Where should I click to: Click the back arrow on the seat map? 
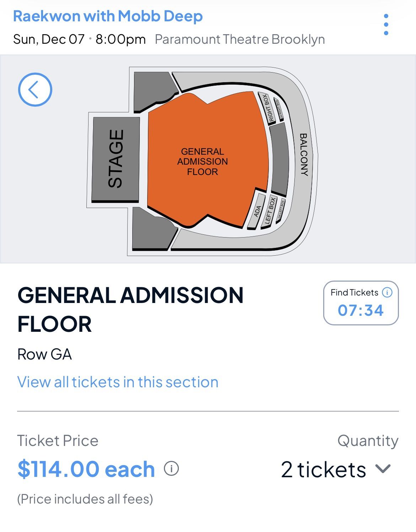(34, 90)
